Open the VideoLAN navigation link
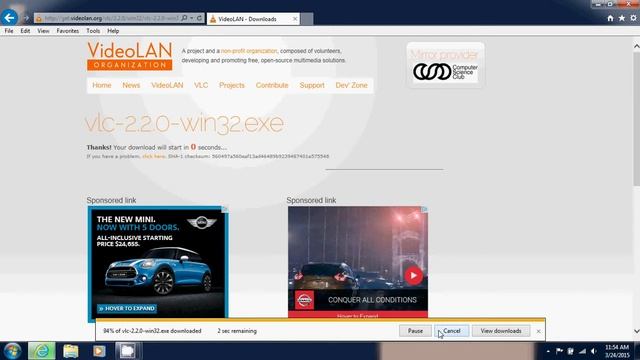The image size is (640, 360). point(167,85)
